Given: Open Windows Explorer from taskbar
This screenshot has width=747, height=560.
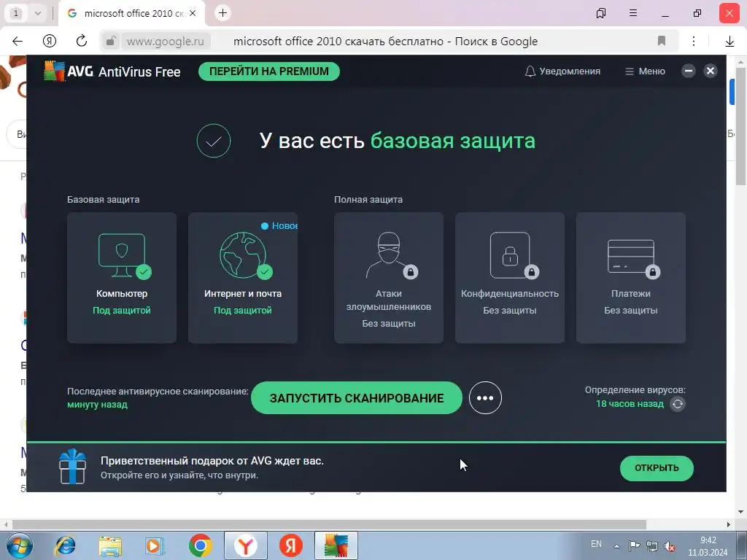Looking at the screenshot, I should [110, 545].
